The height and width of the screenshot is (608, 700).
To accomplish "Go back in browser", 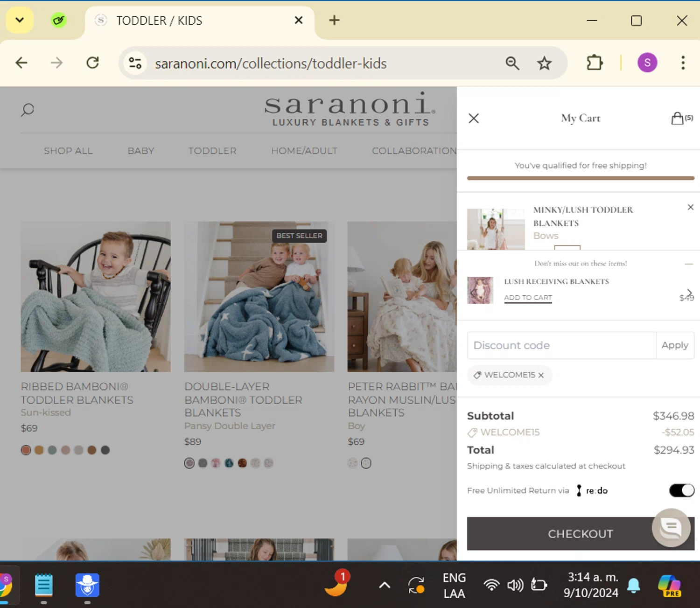I will (x=21, y=63).
